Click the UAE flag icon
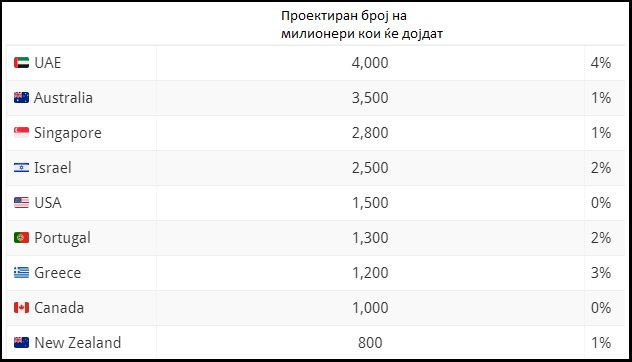The image size is (632, 362). (x=21, y=62)
